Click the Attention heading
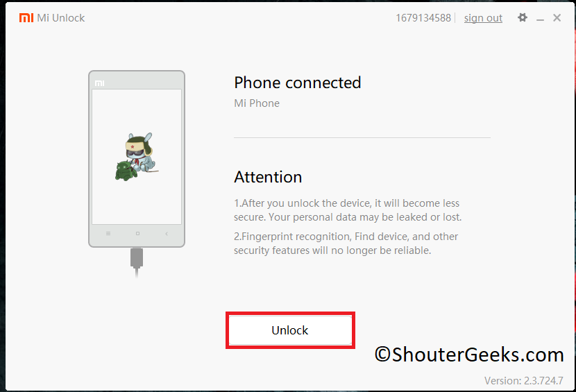 tap(268, 177)
